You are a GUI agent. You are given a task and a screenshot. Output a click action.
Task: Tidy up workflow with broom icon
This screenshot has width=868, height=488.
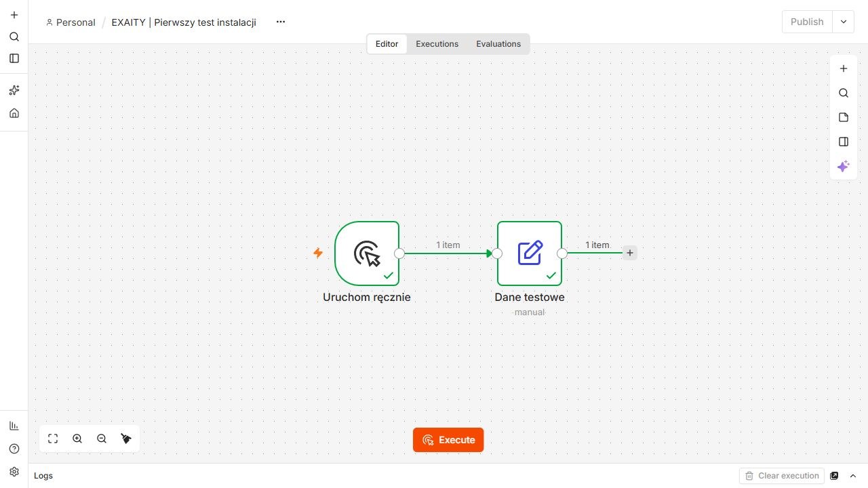pyautogui.click(x=126, y=439)
